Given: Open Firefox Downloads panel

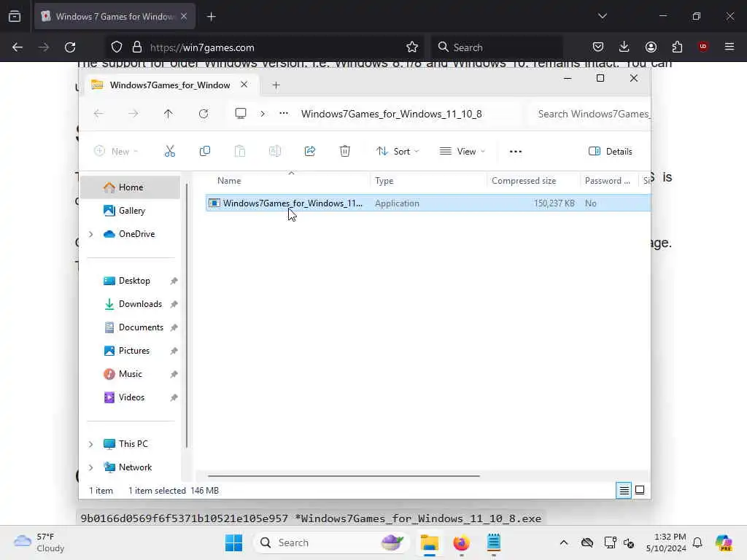Looking at the screenshot, I should pyautogui.click(x=624, y=47).
